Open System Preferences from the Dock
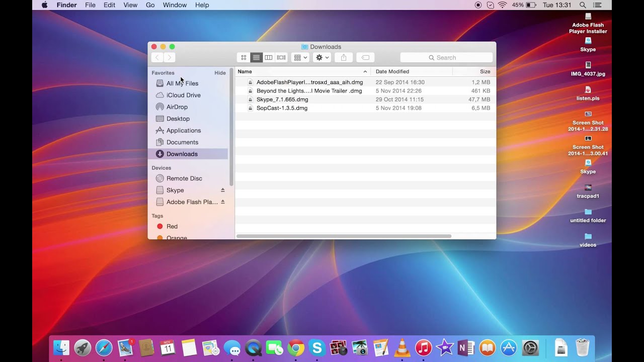 (530, 347)
